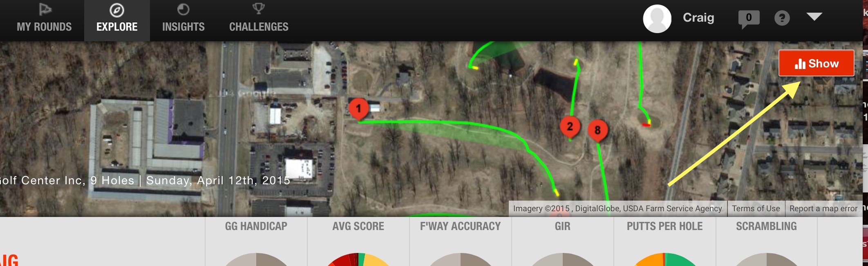This screenshot has height=266, width=868.
Task: Open the help question mark icon
Action: coord(782,18)
